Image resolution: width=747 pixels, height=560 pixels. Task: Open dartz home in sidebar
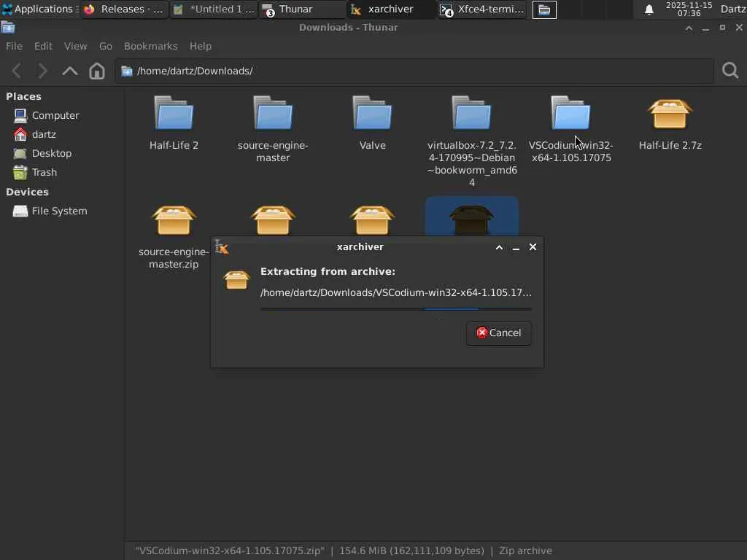pyautogui.click(x=35, y=134)
